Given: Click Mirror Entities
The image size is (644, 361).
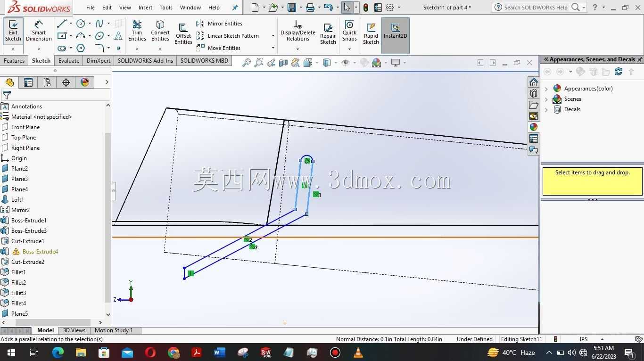Looking at the screenshot, I should 219,24.
